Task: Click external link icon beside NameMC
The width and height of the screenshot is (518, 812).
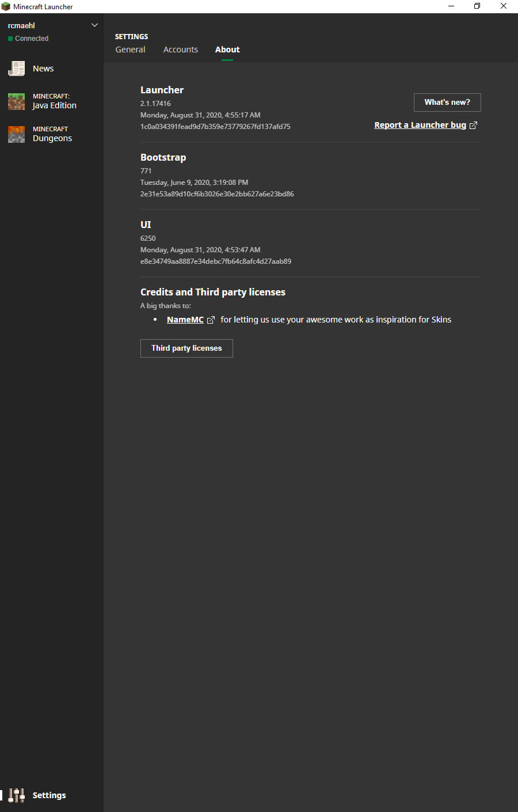Action: 211,320
